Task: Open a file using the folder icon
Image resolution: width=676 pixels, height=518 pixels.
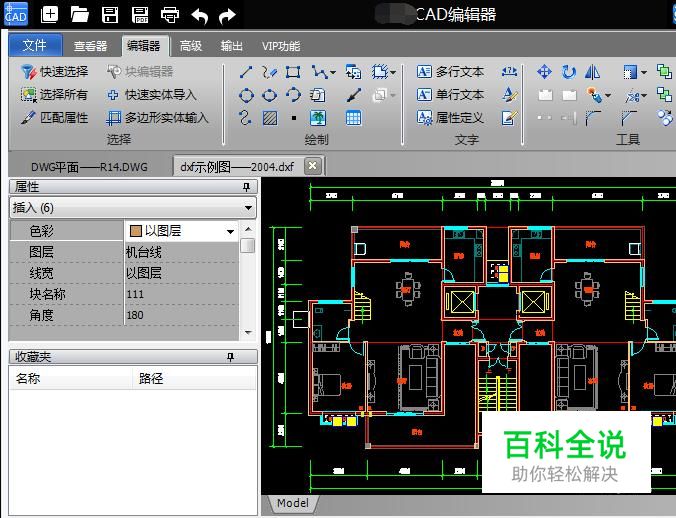Action: coord(80,15)
